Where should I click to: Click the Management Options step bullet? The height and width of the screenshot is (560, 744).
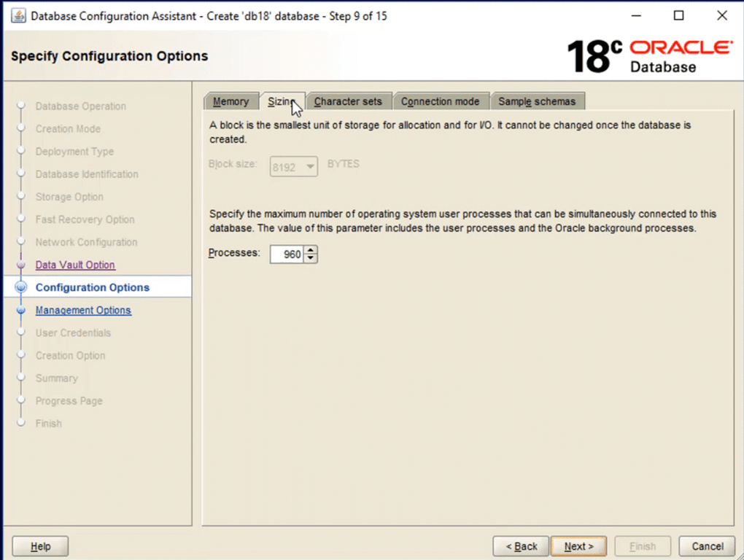[21, 310]
